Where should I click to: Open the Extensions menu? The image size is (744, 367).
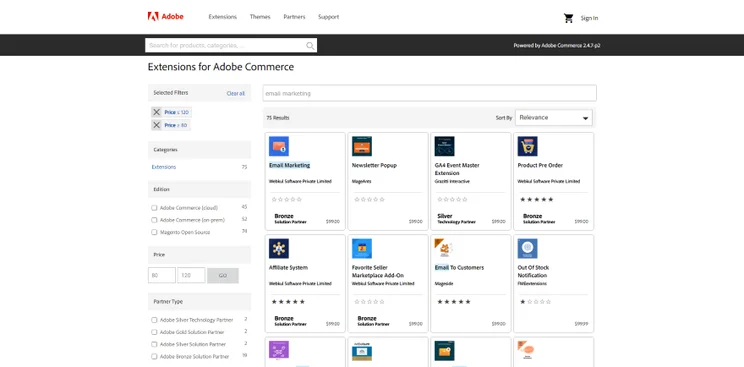tap(223, 17)
